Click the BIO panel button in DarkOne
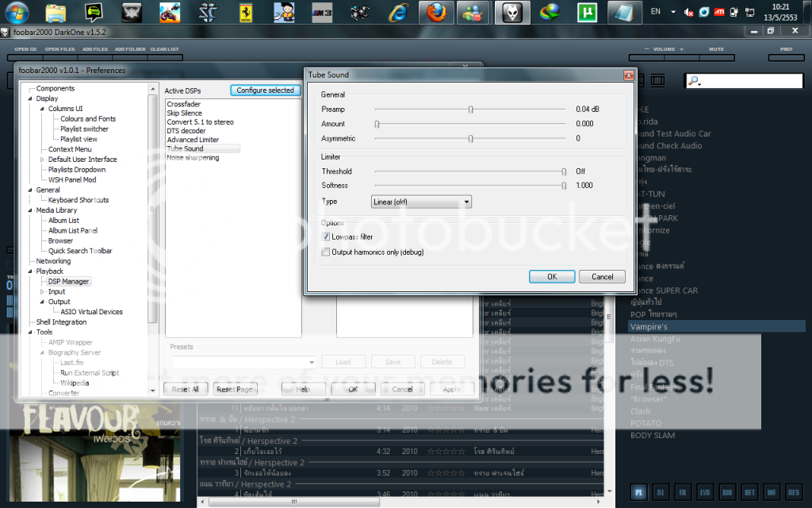Image resolution: width=812 pixels, height=508 pixels. [727, 492]
